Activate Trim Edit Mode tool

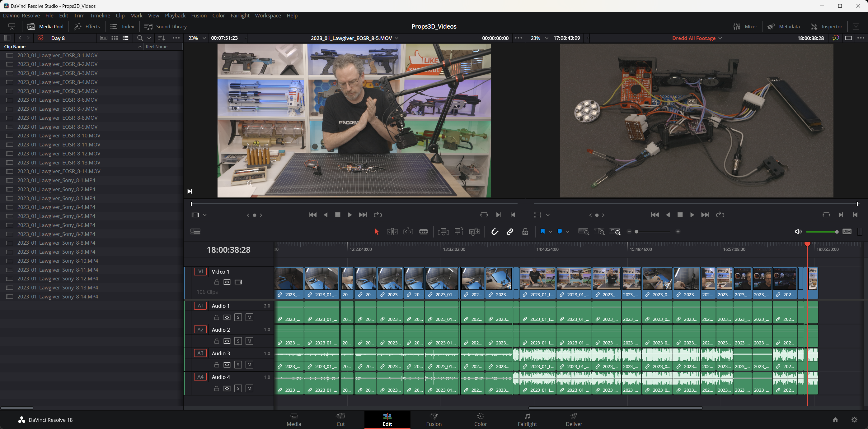coord(392,232)
